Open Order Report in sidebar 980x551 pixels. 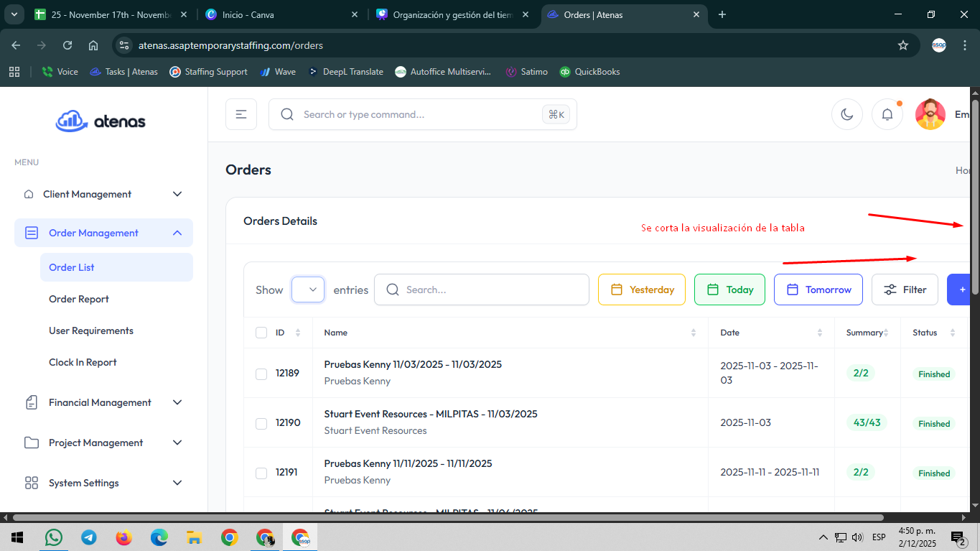pos(79,299)
